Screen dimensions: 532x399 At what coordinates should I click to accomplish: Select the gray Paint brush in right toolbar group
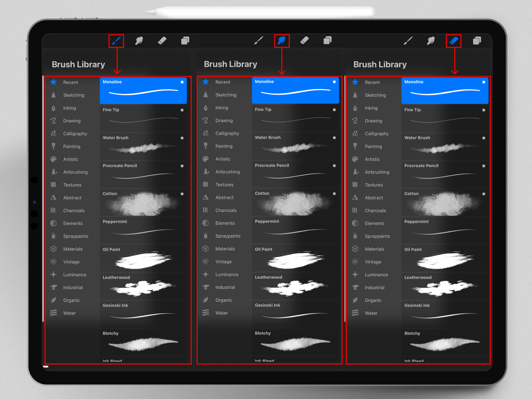click(408, 41)
